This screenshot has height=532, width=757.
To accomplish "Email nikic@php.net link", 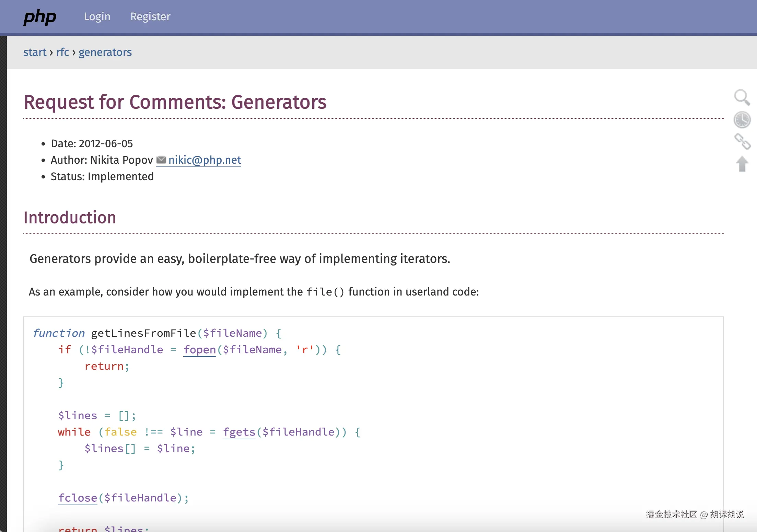I will (x=205, y=160).
